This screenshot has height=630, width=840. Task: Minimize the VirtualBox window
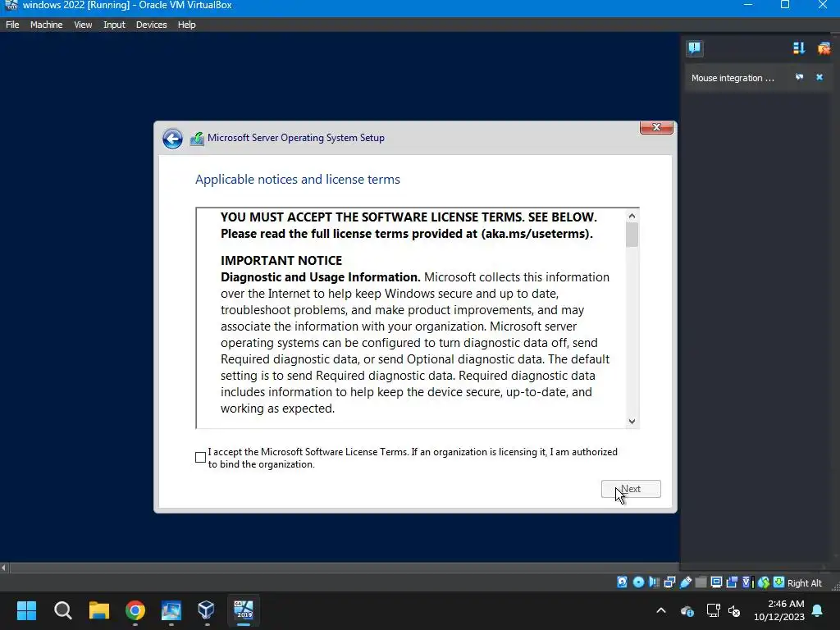[748, 5]
